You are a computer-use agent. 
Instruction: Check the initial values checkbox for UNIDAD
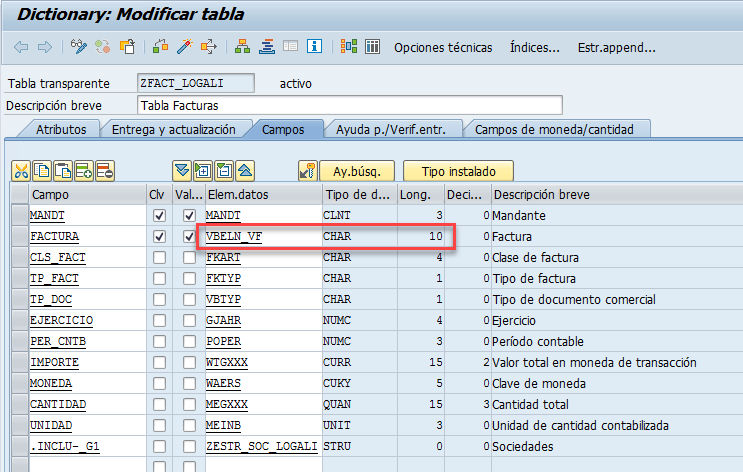click(x=190, y=426)
